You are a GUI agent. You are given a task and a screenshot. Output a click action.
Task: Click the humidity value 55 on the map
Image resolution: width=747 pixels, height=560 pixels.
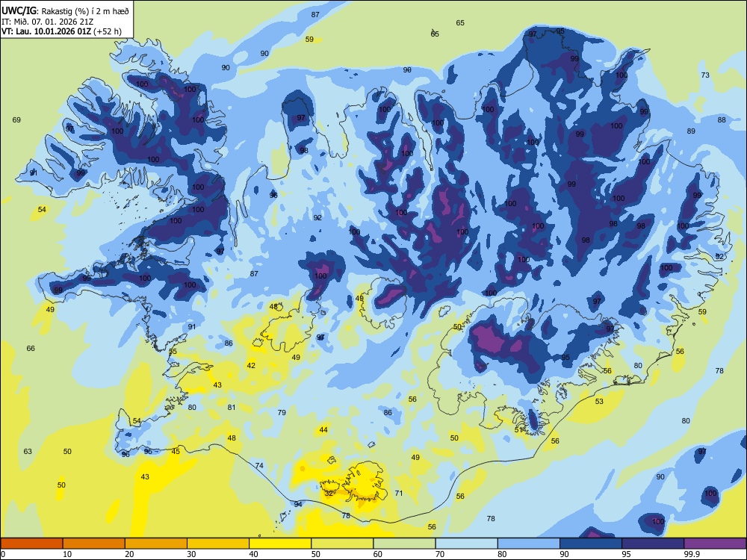click(x=173, y=352)
